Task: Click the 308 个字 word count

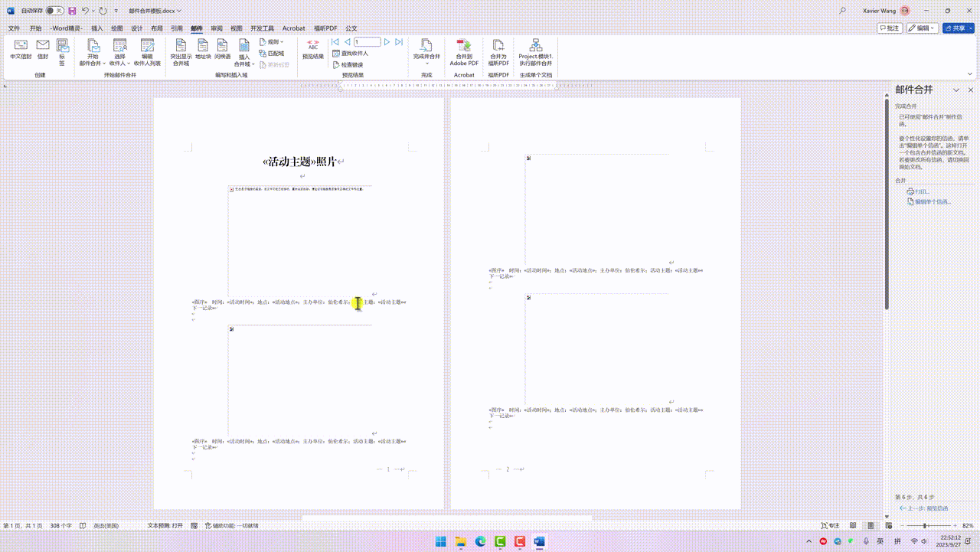Action: click(61, 526)
